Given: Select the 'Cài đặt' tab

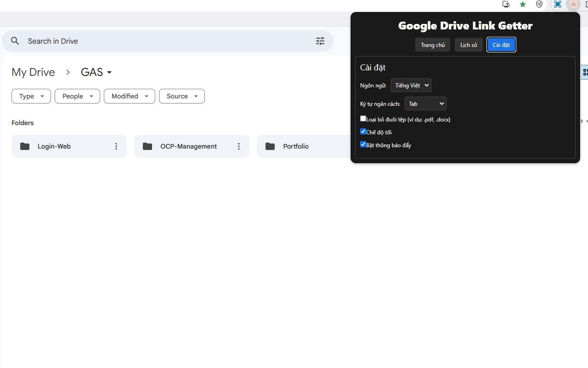Looking at the screenshot, I should click(501, 45).
